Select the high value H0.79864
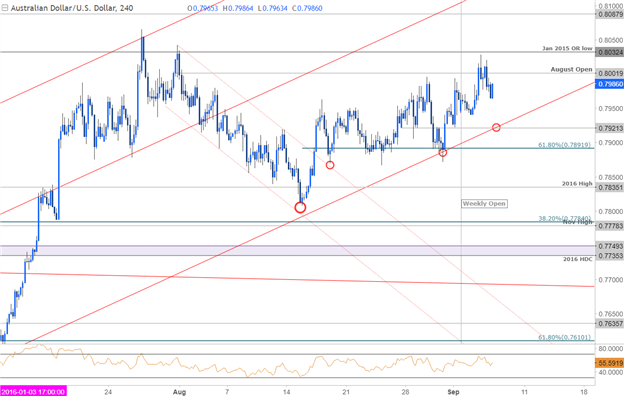This screenshot has width=624, height=396. [x=238, y=8]
